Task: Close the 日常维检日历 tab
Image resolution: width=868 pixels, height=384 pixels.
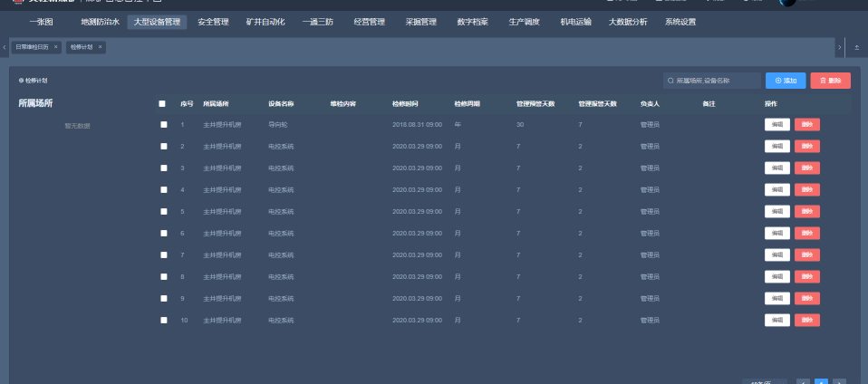Action: pyautogui.click(x=55, y=46)
